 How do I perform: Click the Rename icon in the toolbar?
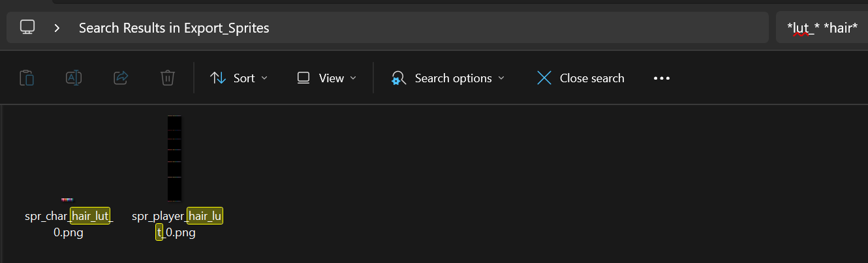74,78
